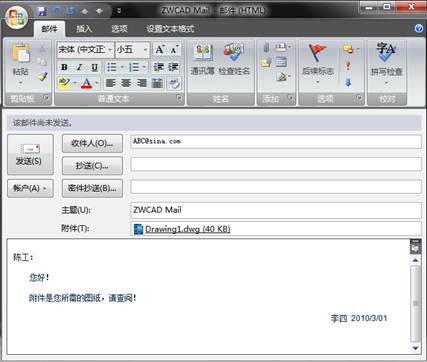Toggle italic formatting (I)

79,67
